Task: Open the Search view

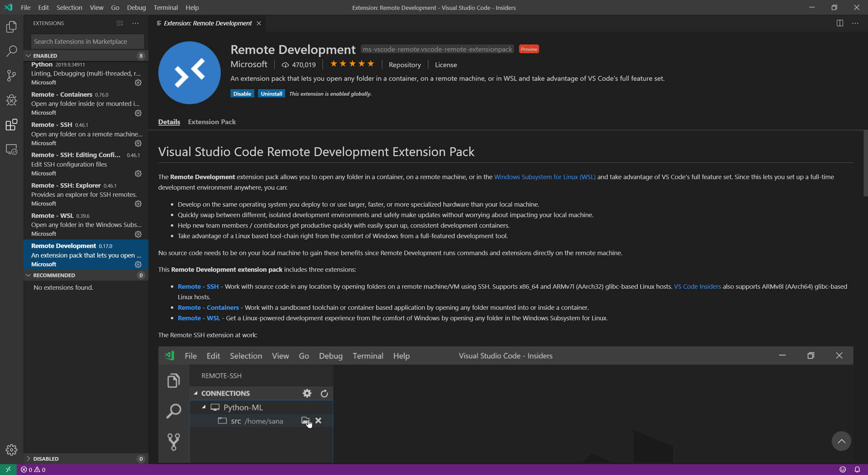Action: click(x=11, y=51)
